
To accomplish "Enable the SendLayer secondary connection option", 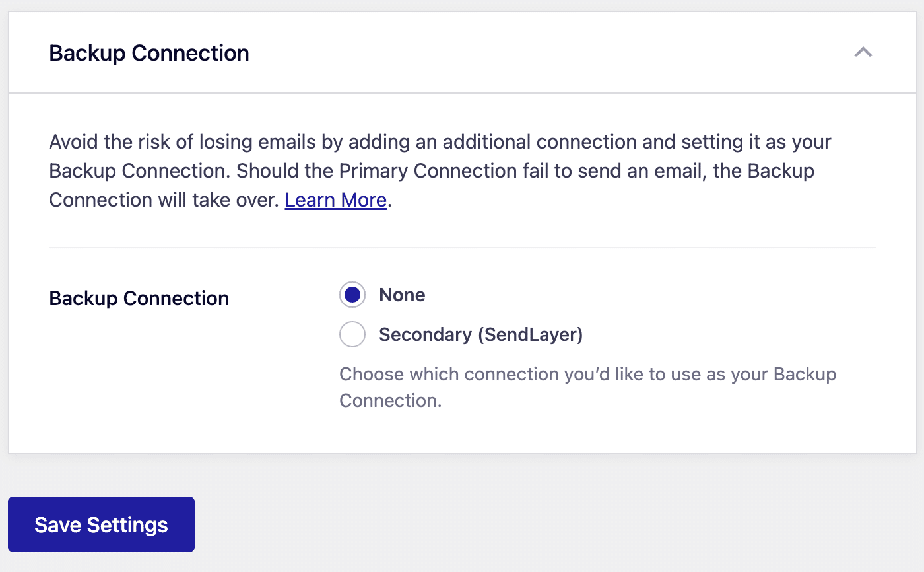I will [x=352, y=334].
